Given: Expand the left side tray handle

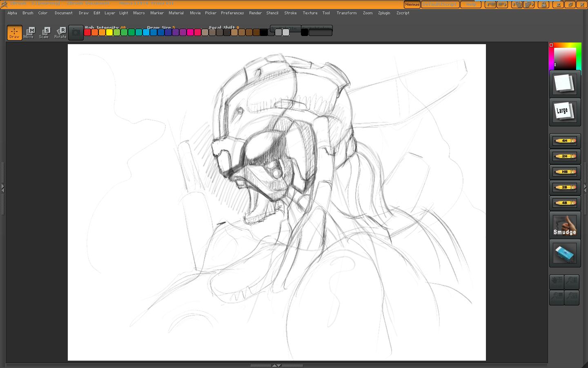Looking at the screenshot, I should click(x=2, y=188).
